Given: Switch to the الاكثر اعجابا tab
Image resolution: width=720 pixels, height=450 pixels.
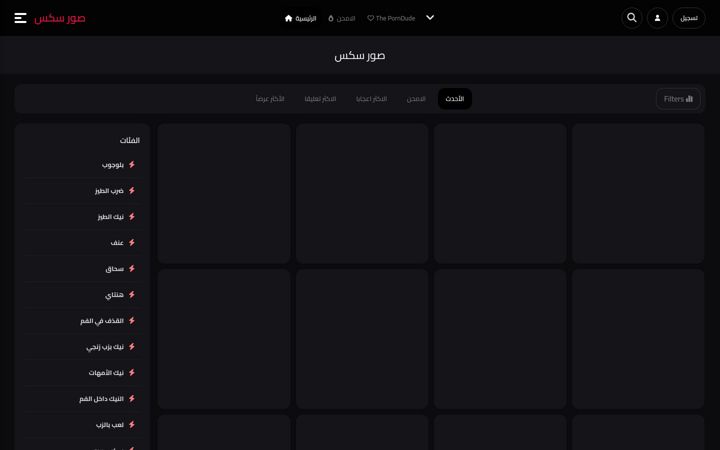Looking at the screenshot, I should pos(371,99).
